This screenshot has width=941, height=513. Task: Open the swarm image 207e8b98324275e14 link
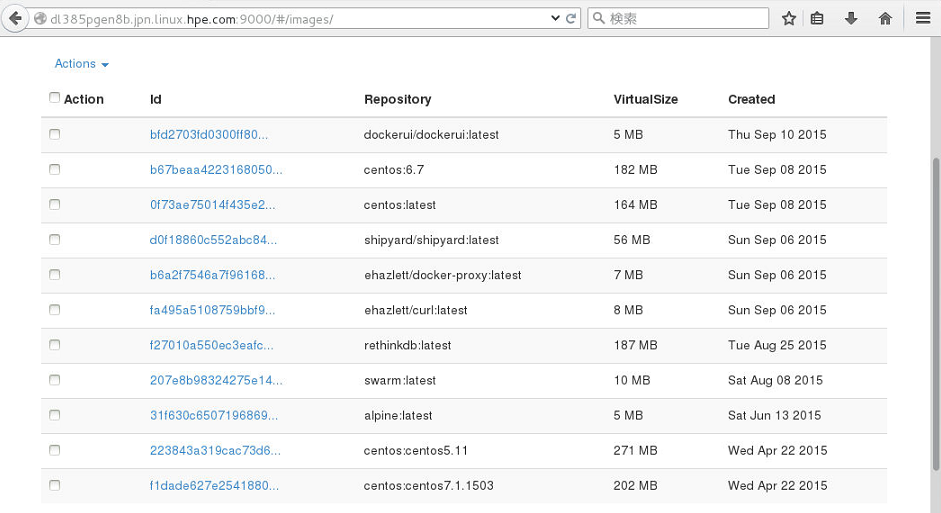click(216, 380)
